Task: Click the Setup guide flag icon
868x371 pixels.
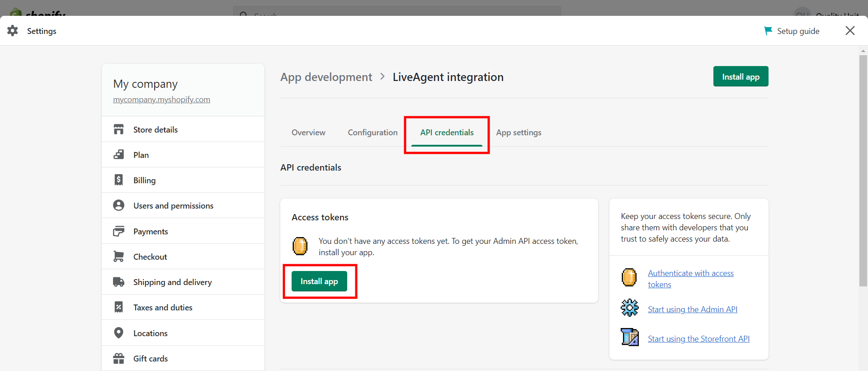Action: [768, 31]
